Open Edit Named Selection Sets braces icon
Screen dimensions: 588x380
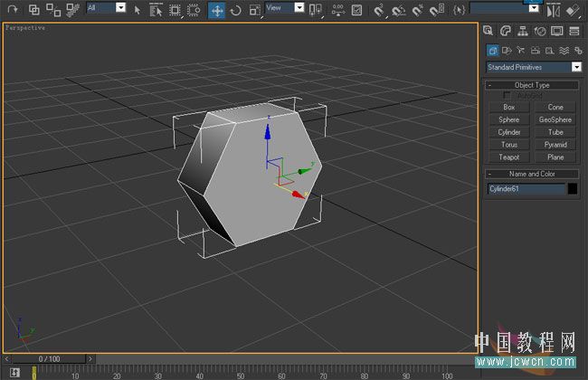[x=459, y=10]
